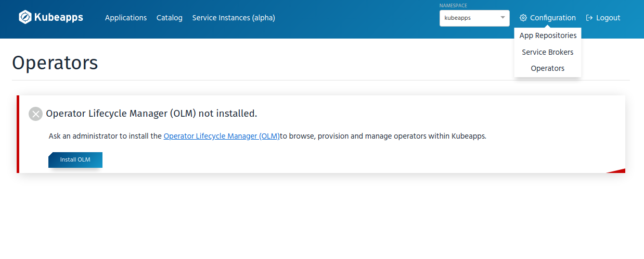Open the Operator Lifecycle Manager (OLM) link

tap(222, 136)
